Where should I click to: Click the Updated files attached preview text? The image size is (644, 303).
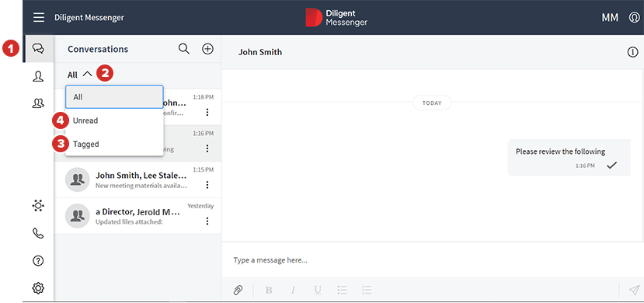tap(129, 222)
